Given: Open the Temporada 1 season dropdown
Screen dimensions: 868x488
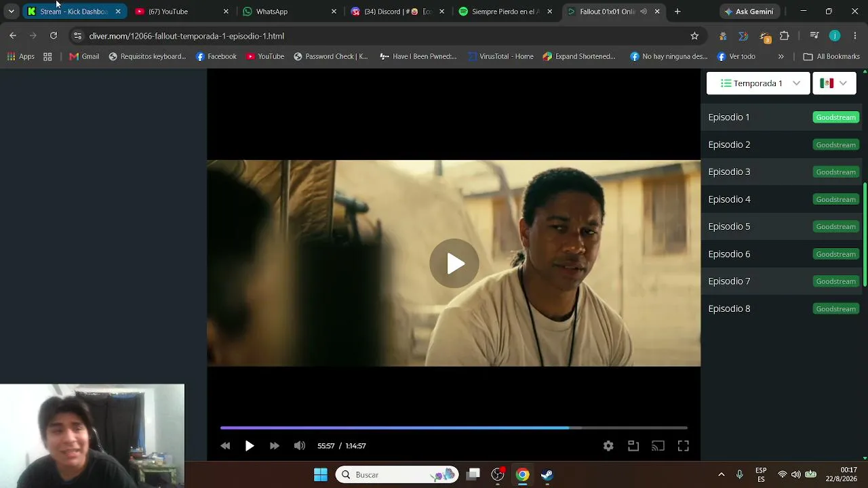Looking at the screenshot, I should 758,83.
